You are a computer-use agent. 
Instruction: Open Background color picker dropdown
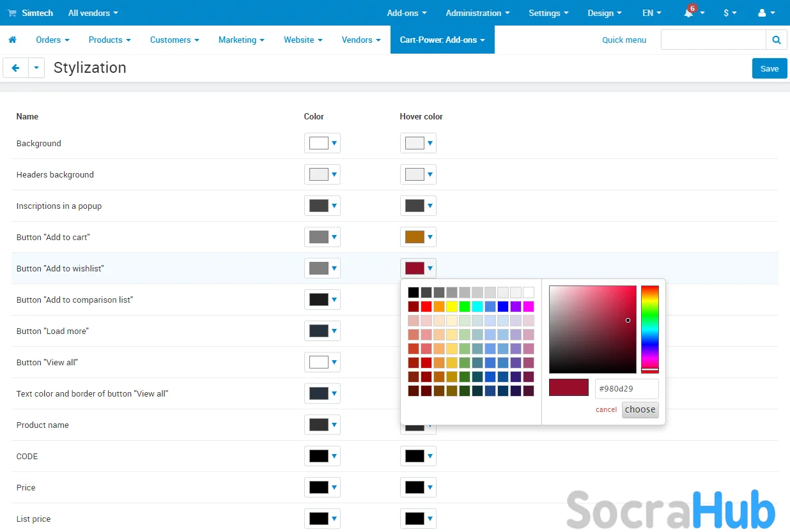click(322, 143)
